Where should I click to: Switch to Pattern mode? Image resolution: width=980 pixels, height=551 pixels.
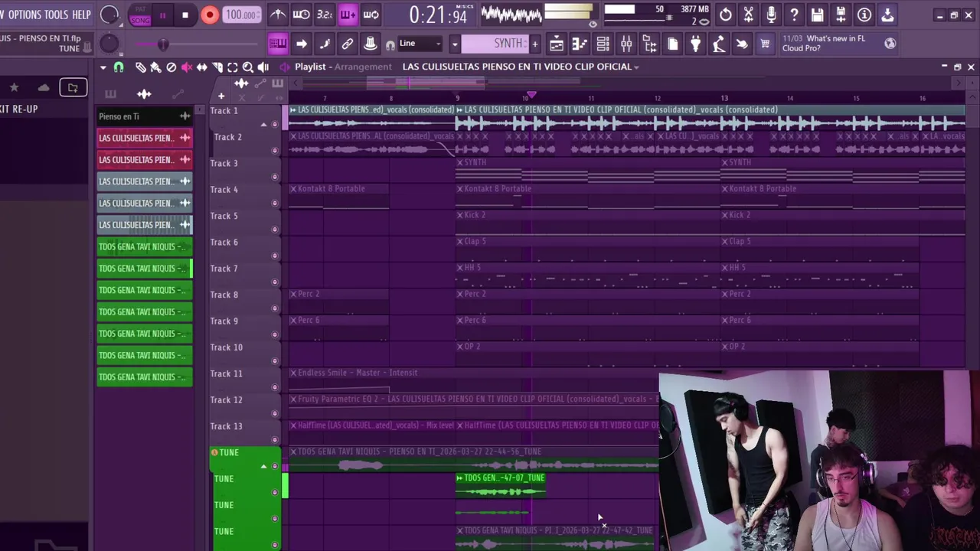(x=140, y=10)
